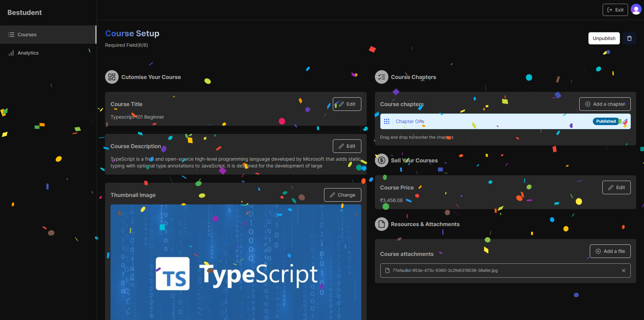Image resolution: width=644 pixels, height=320 pixels.
Task: Click the Sell Your Courses dollar icon
Action: [382, 160]
